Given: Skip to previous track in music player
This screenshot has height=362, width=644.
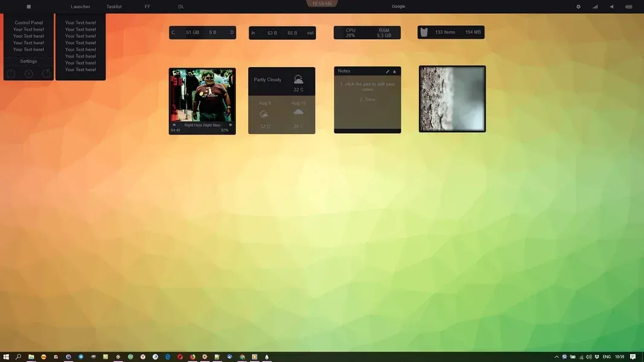Looking at the screenshot, I should [174, 125].
